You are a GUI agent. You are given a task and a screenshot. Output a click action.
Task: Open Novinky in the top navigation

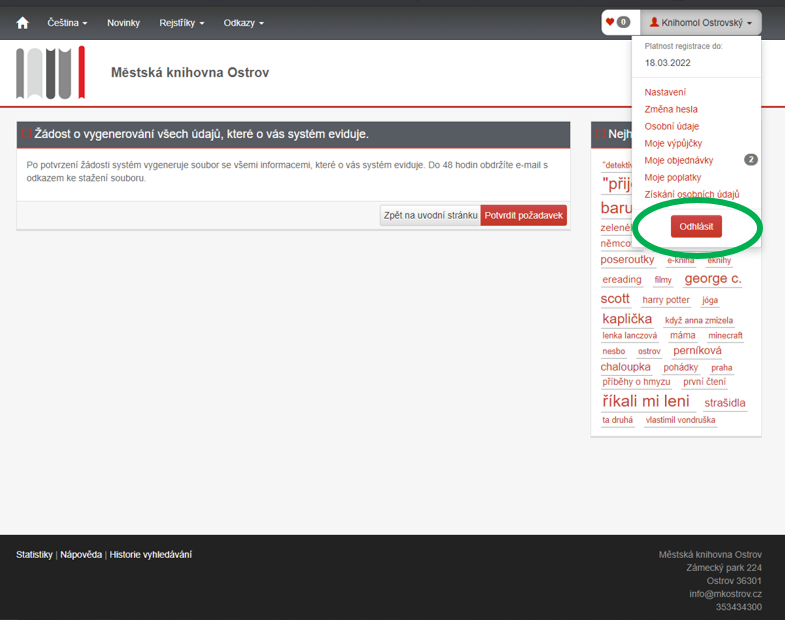[x=123, y=22]
